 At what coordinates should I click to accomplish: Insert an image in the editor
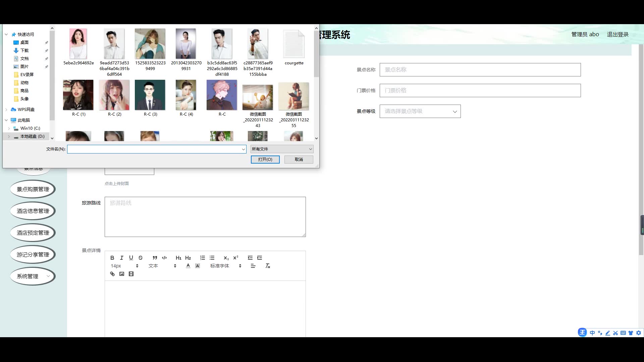click(122, 274)
